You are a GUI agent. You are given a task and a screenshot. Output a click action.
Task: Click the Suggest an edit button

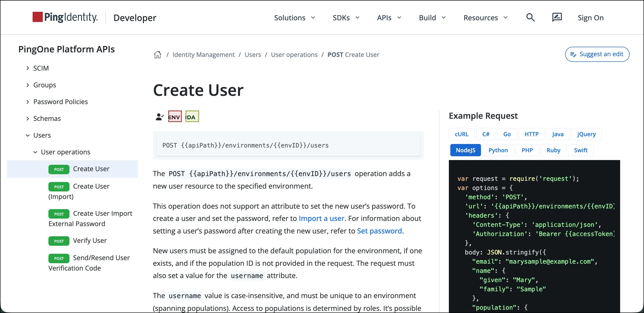point(597,54)
